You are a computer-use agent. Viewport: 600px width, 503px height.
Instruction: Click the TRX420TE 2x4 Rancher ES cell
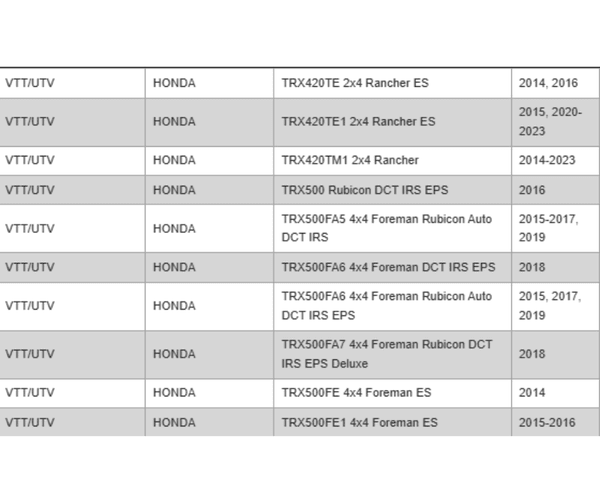354,83
